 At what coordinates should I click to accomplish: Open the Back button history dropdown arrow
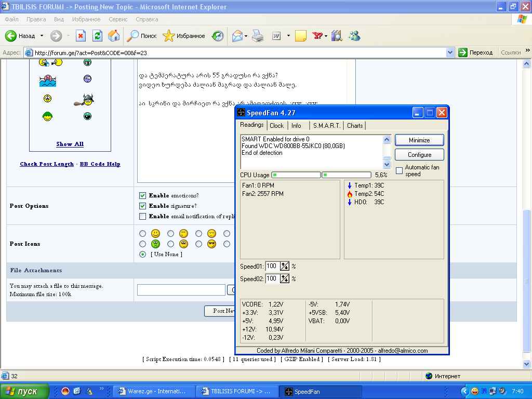(x=42, y=36)
